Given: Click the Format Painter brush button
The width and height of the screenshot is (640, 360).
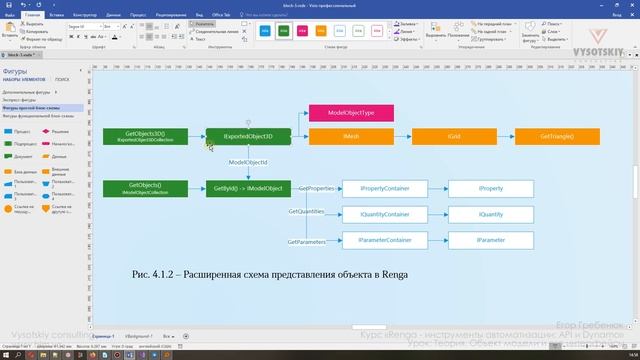Looking at the screenshot, I should point(42,39).
